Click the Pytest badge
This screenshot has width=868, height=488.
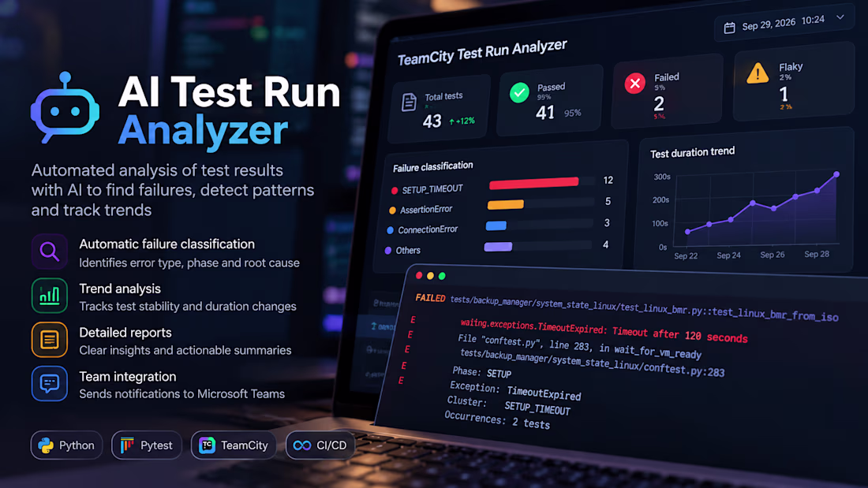[x=147, y=445]
